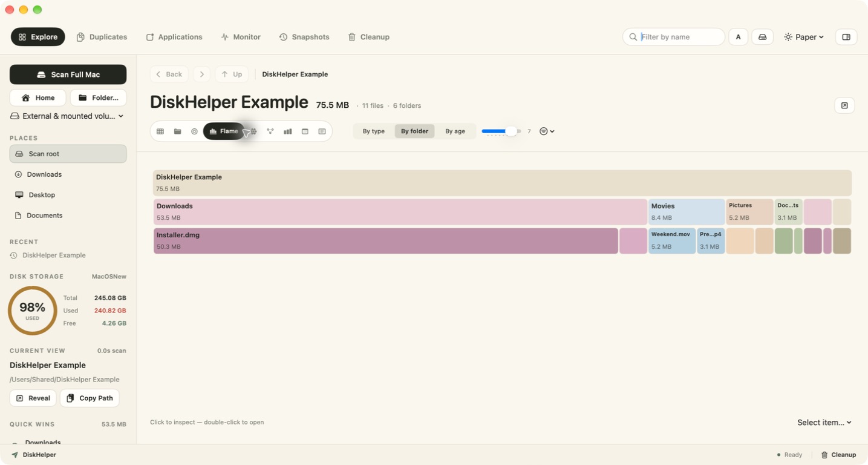Focus the 'Filter by name' search field
This screenshot has width=868, height=465.
[x=673, y=37]
